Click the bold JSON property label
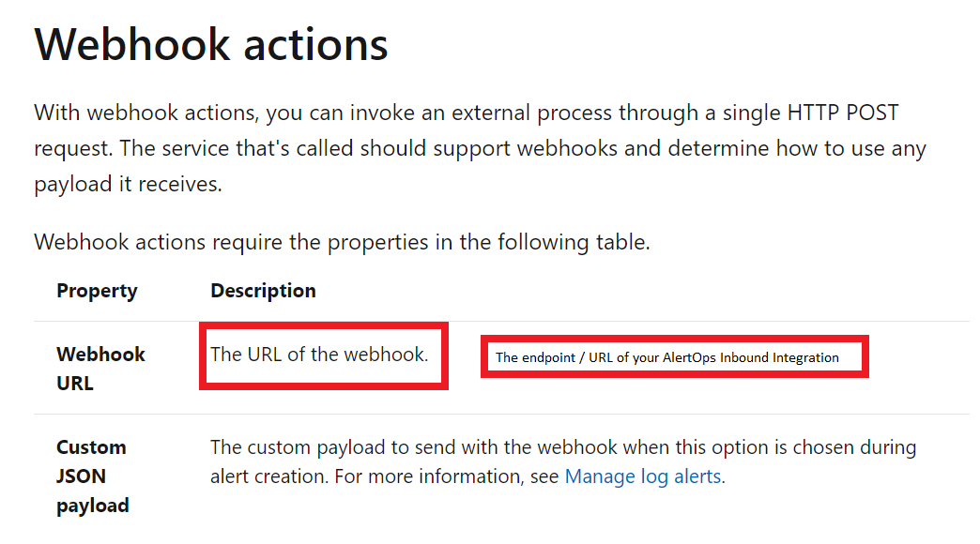Viewport: 980px width, 544px height. pos(79,476)
